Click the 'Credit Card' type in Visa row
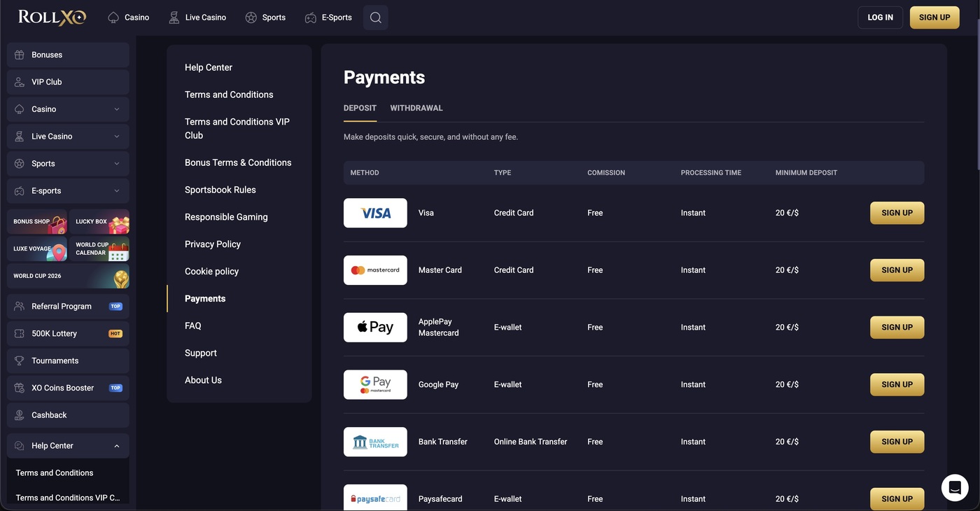The image size is (980, 511). [x=514, y=213]
